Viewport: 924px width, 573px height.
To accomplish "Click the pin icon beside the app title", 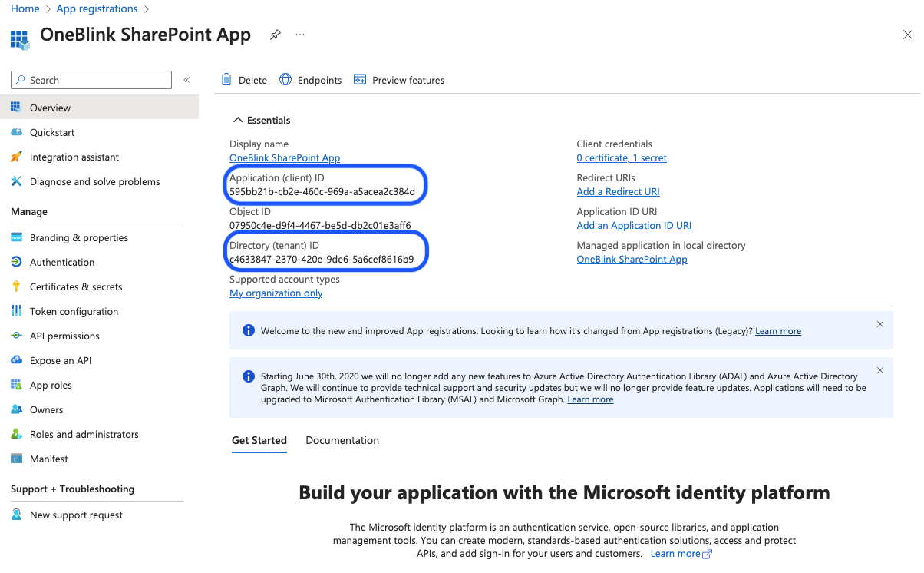I will click(x=275, y=35).
